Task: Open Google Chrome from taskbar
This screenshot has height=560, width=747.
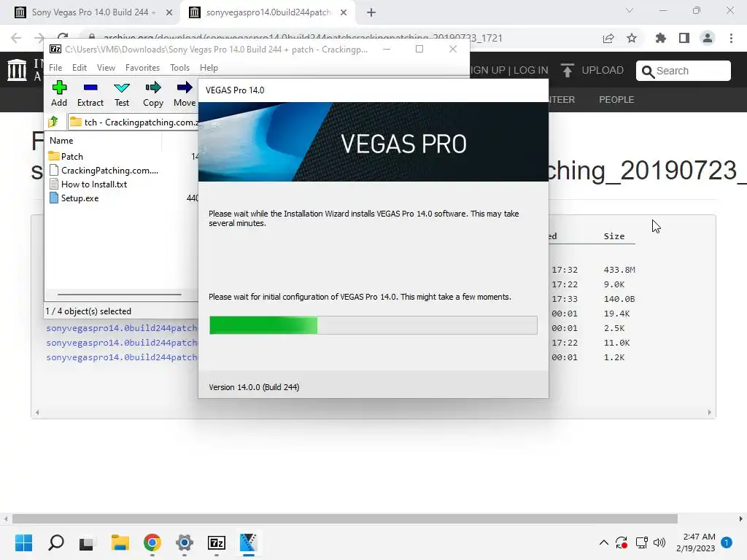Action: pos(152,542)
